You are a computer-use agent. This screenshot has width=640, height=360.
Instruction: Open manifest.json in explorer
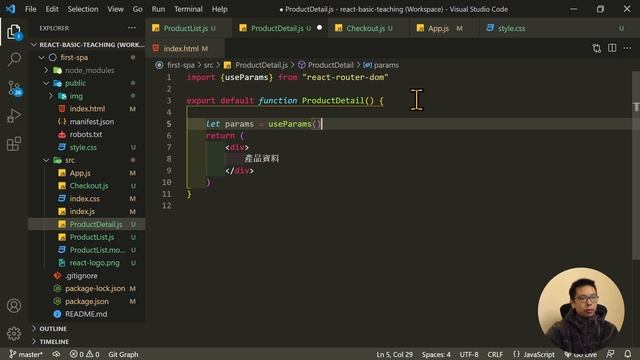[87, 122]
